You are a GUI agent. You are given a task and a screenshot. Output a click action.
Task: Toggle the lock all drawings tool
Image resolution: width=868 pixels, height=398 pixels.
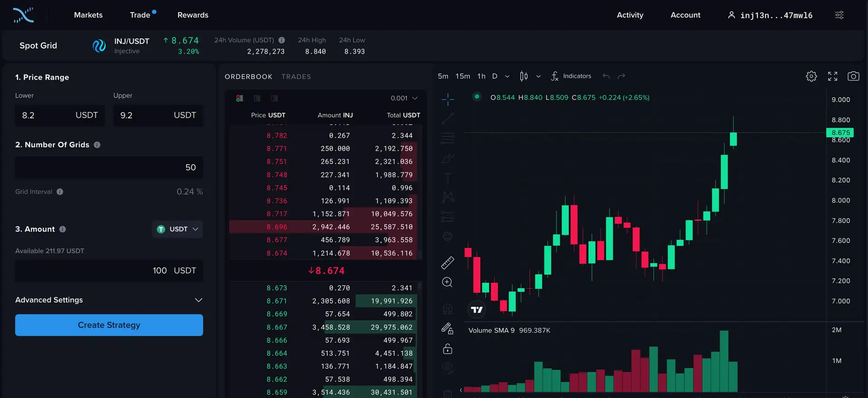pos(447,349)
